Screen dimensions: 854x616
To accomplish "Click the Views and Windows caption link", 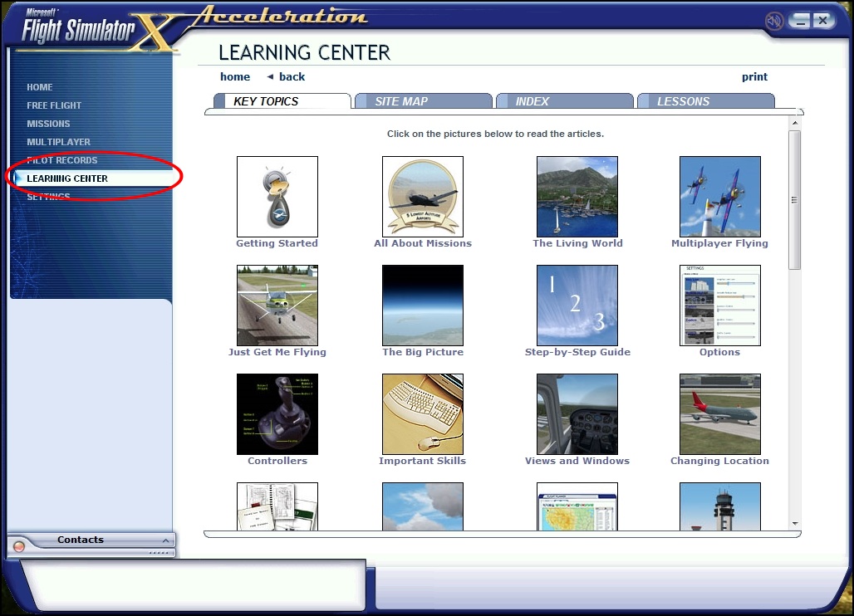I will pyautogui.click(x=577, y=461).
